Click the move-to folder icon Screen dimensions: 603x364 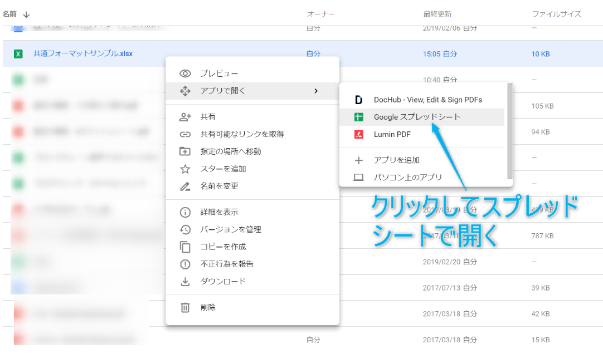click(185, 151)
